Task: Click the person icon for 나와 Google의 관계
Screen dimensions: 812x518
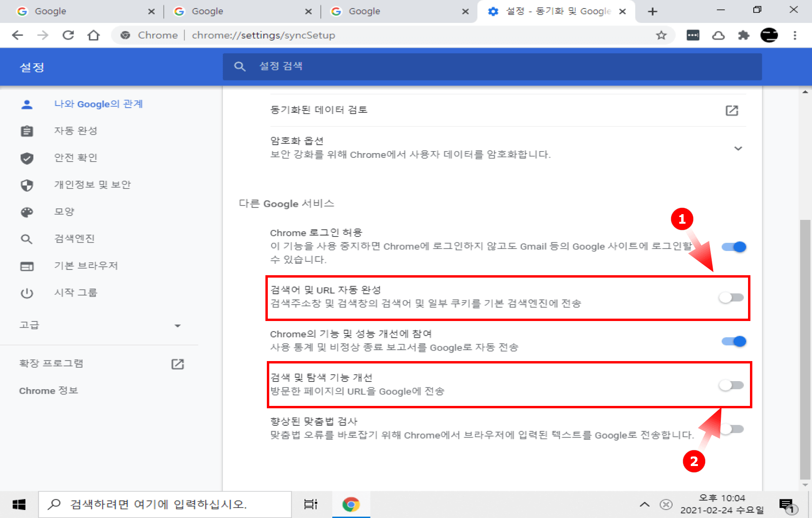Action: [x=27, y=104]
